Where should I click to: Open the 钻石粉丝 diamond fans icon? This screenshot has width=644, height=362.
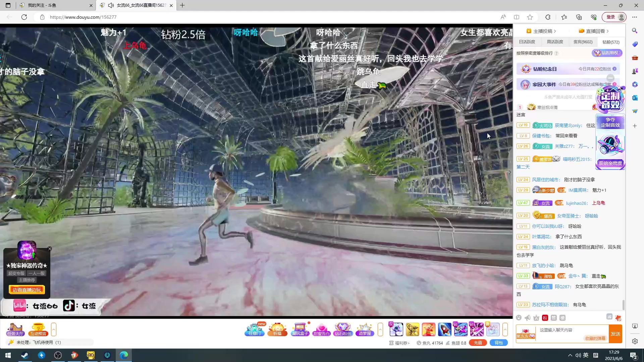(x=343, y=329)
